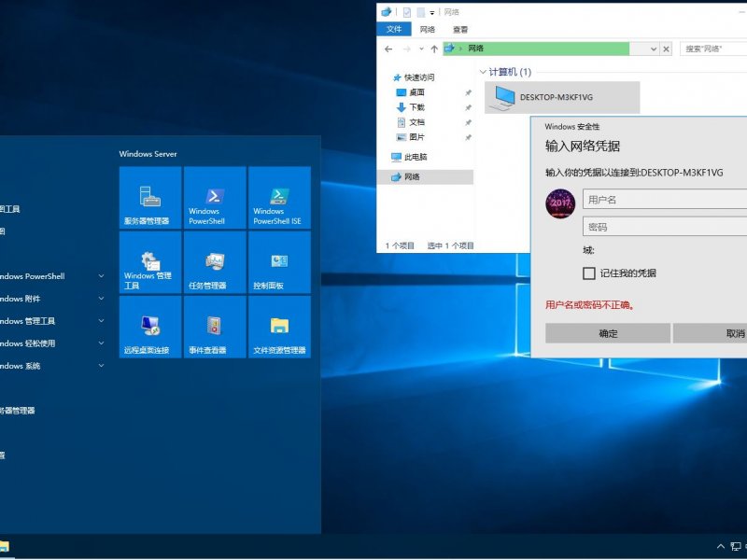Unpin 下载 from quick access

(469, 107)
